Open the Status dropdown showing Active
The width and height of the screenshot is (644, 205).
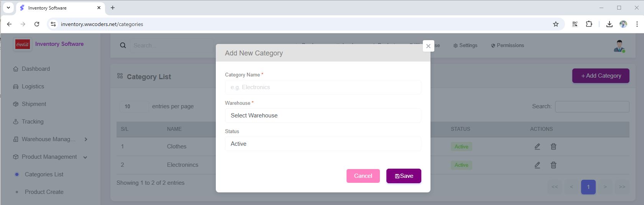(x=323, y=144)
